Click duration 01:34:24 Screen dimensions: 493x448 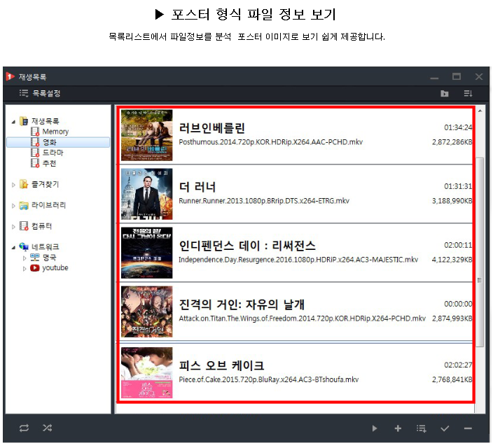point(458,127)
